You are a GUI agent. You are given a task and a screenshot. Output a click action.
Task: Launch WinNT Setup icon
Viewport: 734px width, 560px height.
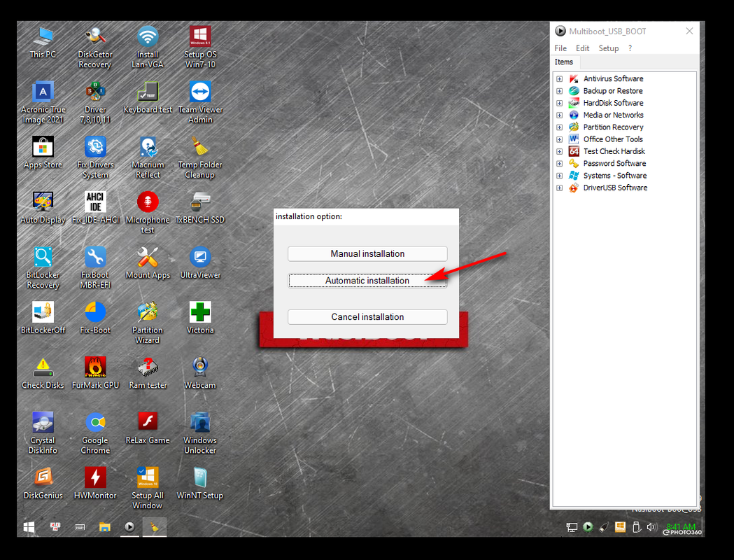pyautogui.click(x=200, y=484)
